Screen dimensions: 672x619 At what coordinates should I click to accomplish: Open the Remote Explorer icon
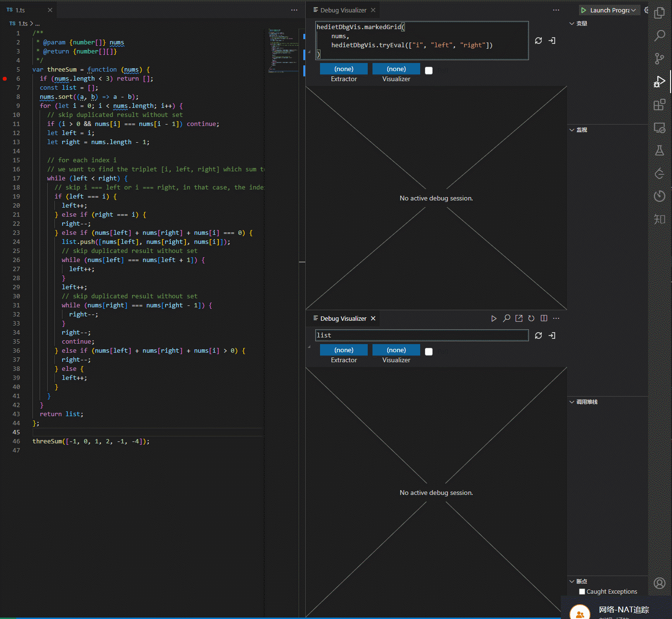[x=660, y=127]
